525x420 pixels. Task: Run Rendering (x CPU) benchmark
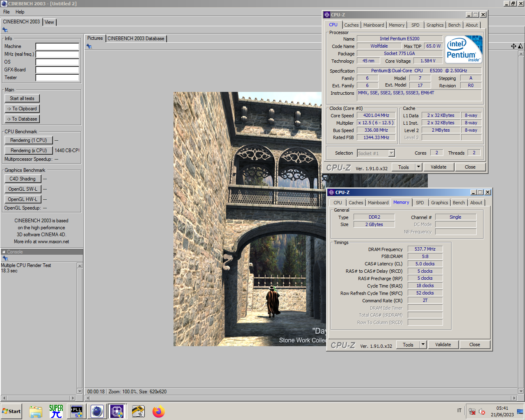pos(29,151)
